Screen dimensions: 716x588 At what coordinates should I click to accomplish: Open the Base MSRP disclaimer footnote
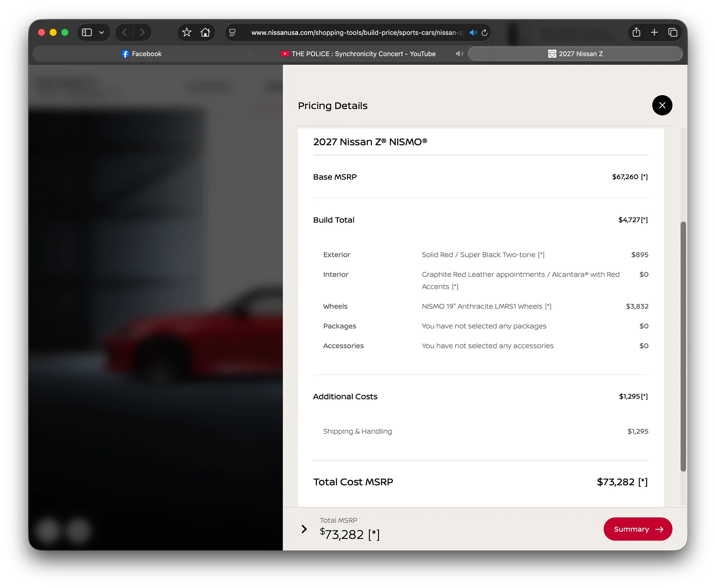(x=644, y=177)
